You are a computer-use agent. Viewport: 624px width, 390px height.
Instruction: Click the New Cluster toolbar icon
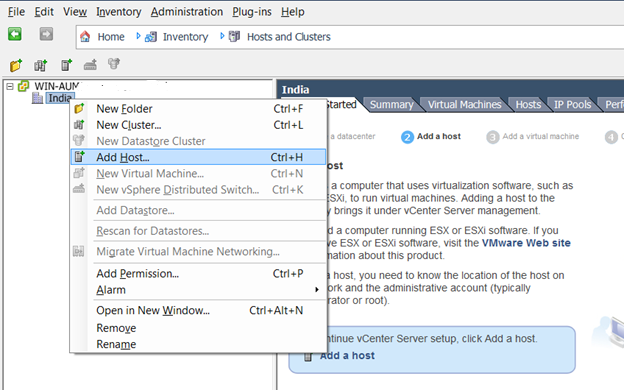[x=41, y=65]
